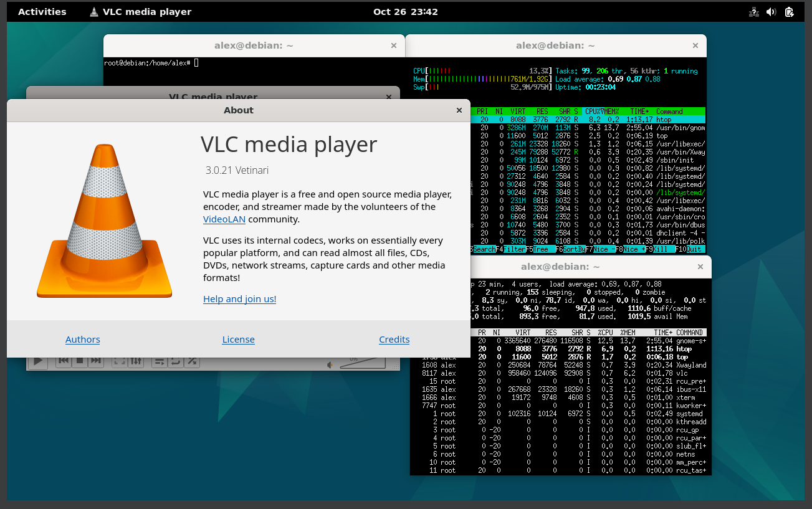Click the system volume icon in top bar
The image size is (812, 509).
tap(771, 11)
